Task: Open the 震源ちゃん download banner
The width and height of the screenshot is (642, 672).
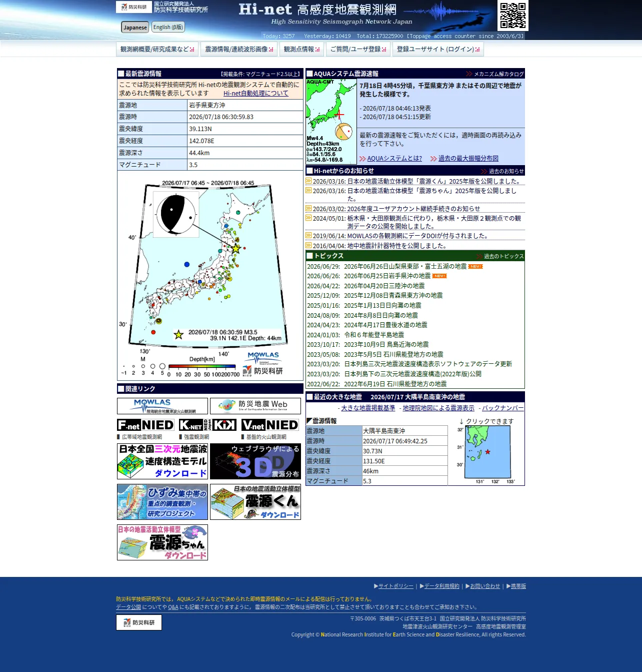Action: [162, 542]
